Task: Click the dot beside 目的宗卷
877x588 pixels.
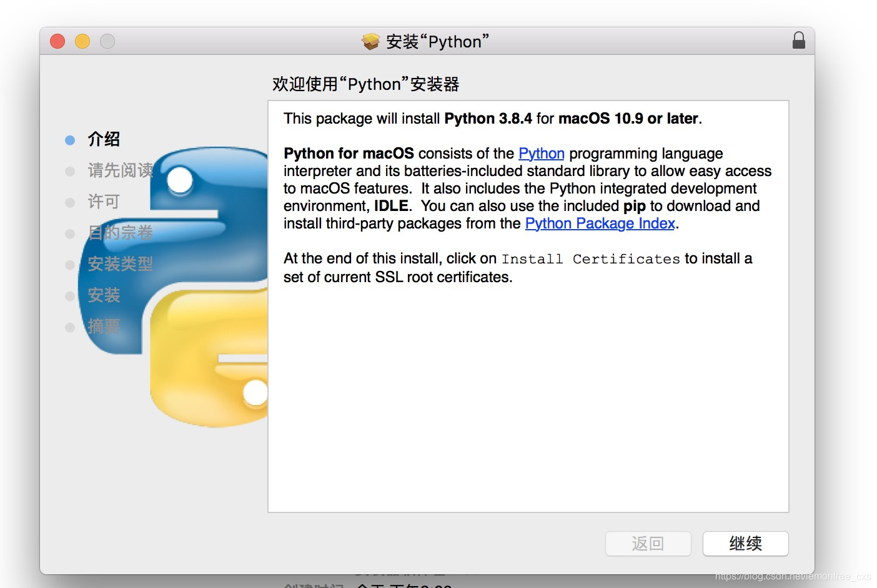Action: [x=69, y=233]
